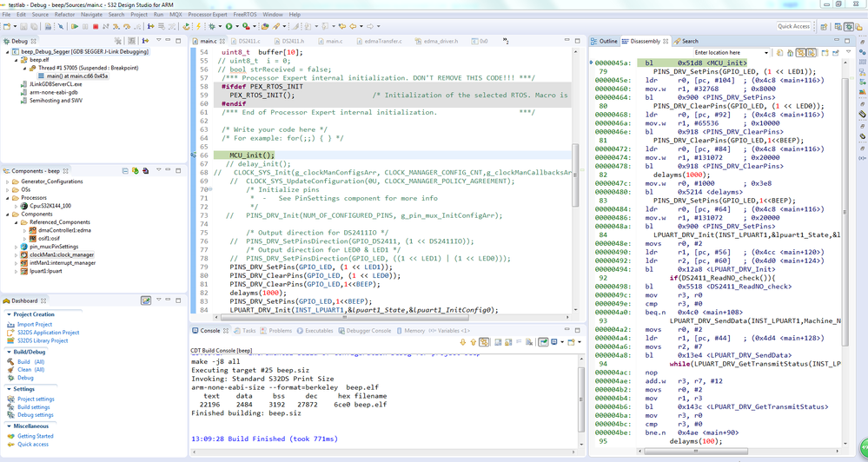Image resolution: width=868 pixels, height=462 pixels.
Task: Collapse the Processors folder in Components
Action: coord(8,197)
